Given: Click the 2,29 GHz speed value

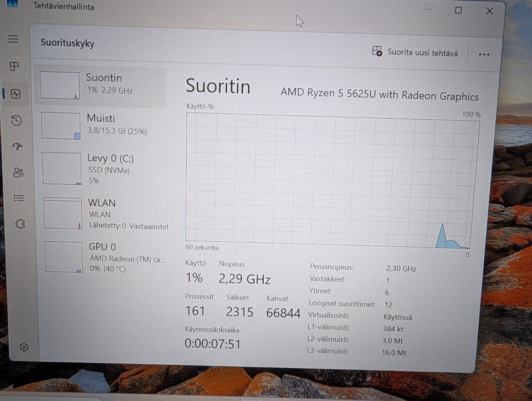Looking at the screenshot, I should tap(244, 279).
